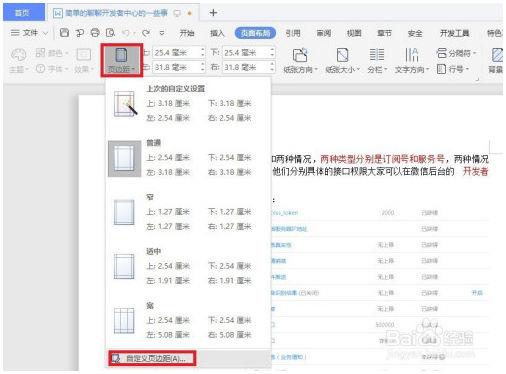Select the open document title tab
This screenshot has height=374, width=506.
pyautogui.click(x=123, y=13)
